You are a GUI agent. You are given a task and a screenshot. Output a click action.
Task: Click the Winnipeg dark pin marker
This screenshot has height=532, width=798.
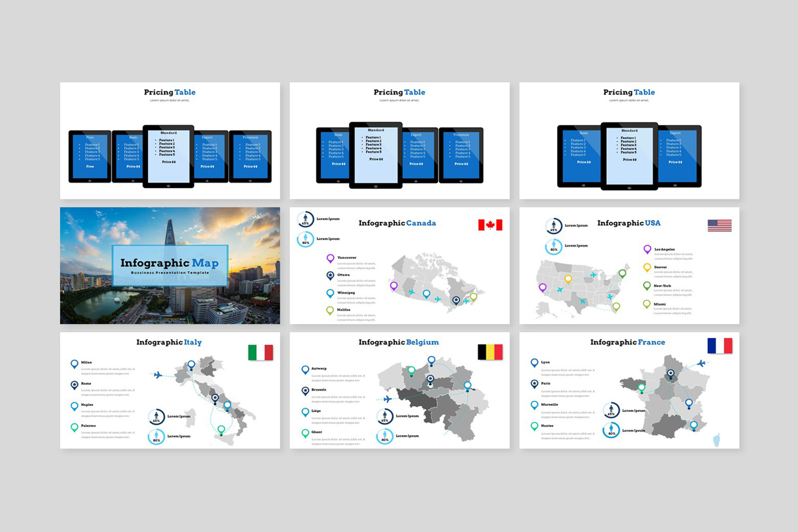click(330, 294)
